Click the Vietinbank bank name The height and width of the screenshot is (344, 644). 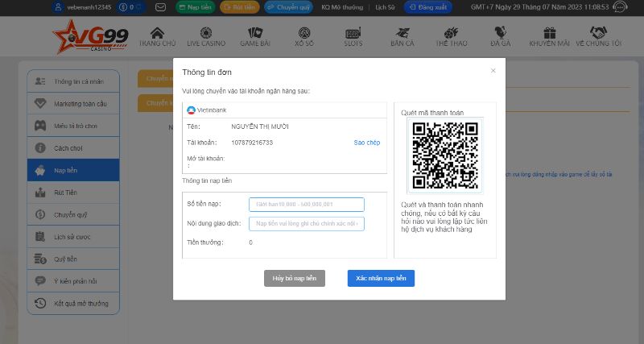(x=212, y=110)
